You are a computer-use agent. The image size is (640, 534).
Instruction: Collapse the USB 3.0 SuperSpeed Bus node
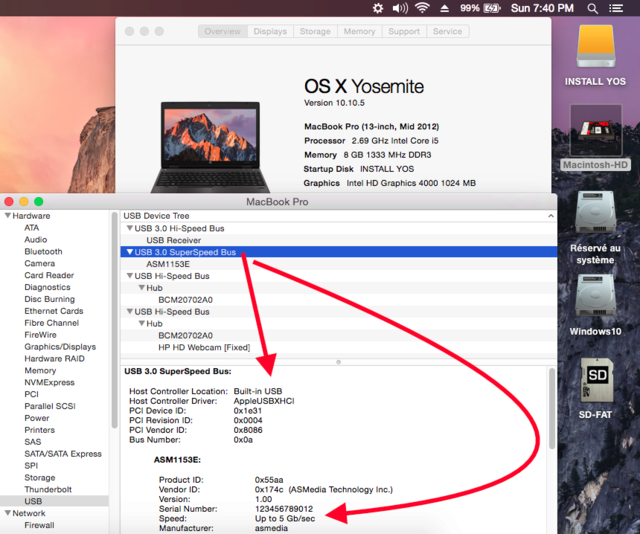130,252
